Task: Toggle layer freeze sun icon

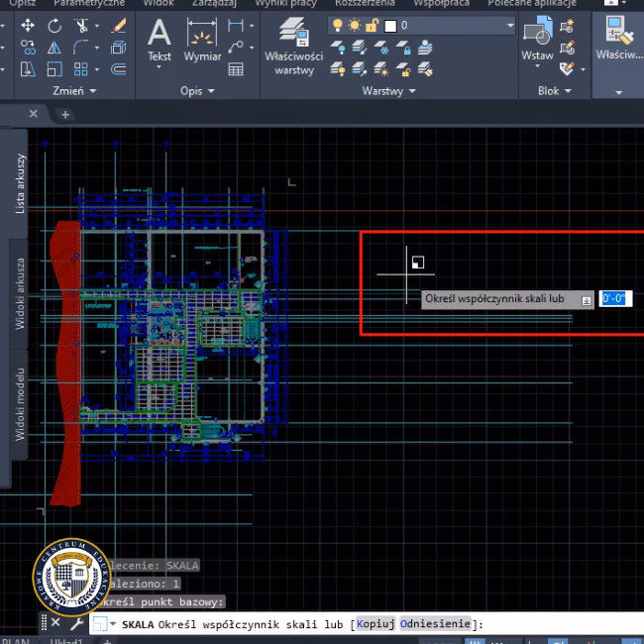Action: pos(355,25)
